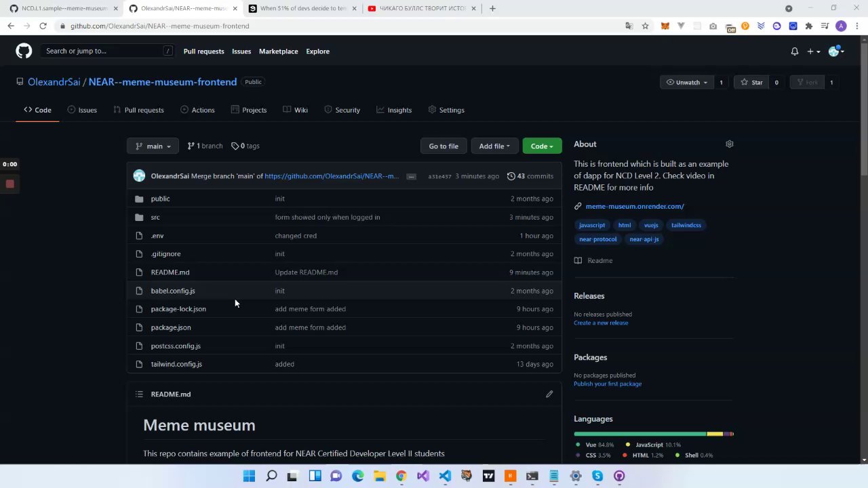Switch branch using the main dropdown
The height and width of the screenshot is (488, 868).
coord(153,146)
